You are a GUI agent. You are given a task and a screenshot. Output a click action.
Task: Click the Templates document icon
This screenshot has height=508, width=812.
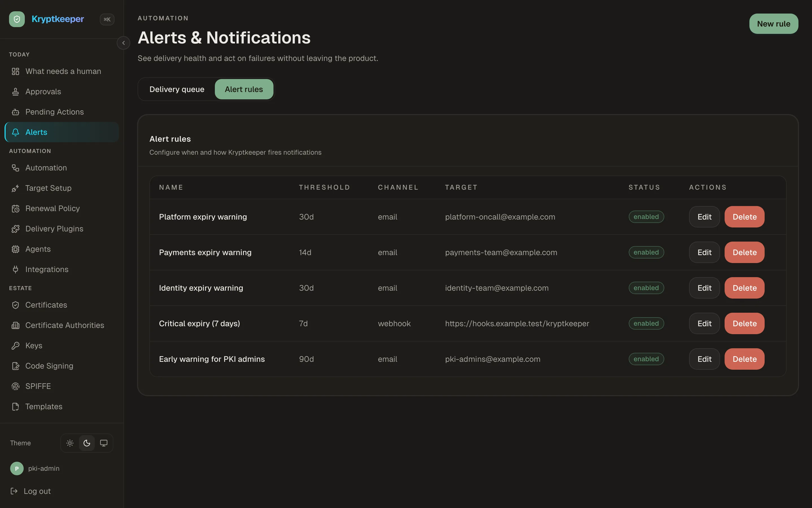pyautogui.click(x=16, y=406)
